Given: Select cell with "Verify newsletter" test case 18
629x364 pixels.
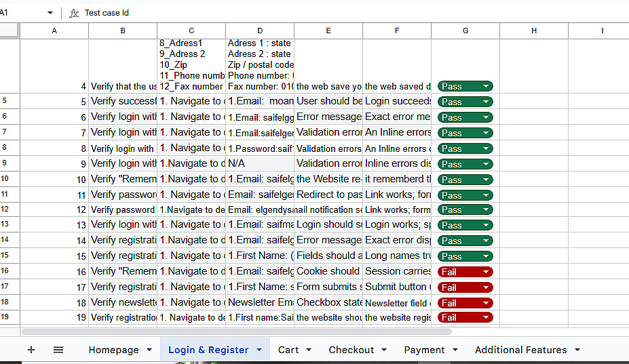Looking at the screenshot, I should coord(123,302).
